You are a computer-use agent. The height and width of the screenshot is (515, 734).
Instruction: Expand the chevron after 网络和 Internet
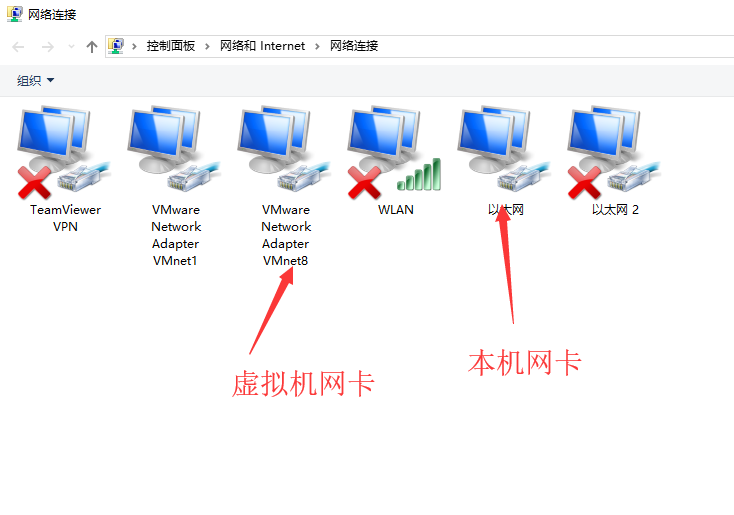tap(317, 46)
